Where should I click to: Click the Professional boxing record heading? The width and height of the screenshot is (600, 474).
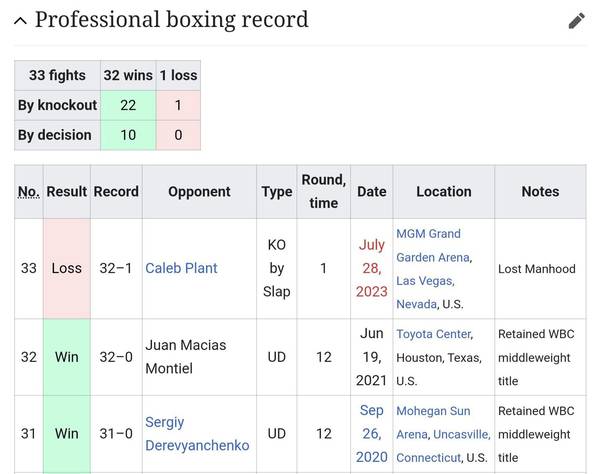(x=171, y=20)
